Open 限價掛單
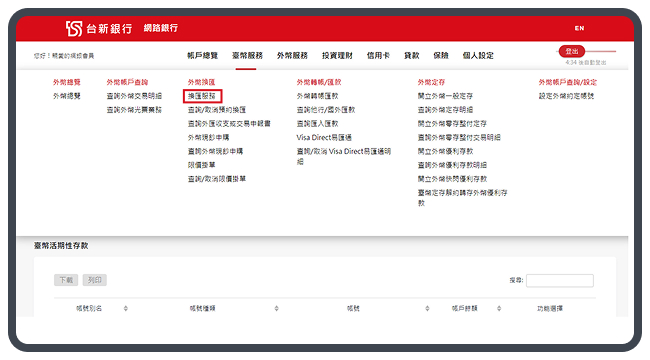Screen dimensions: 650x360 tap(201, 165)
